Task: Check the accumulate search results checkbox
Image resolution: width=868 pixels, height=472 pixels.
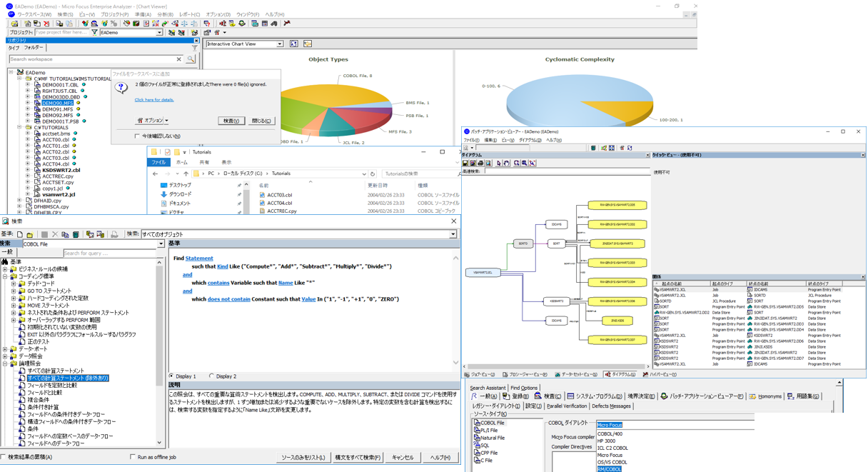Action: (x=4, y=457)
